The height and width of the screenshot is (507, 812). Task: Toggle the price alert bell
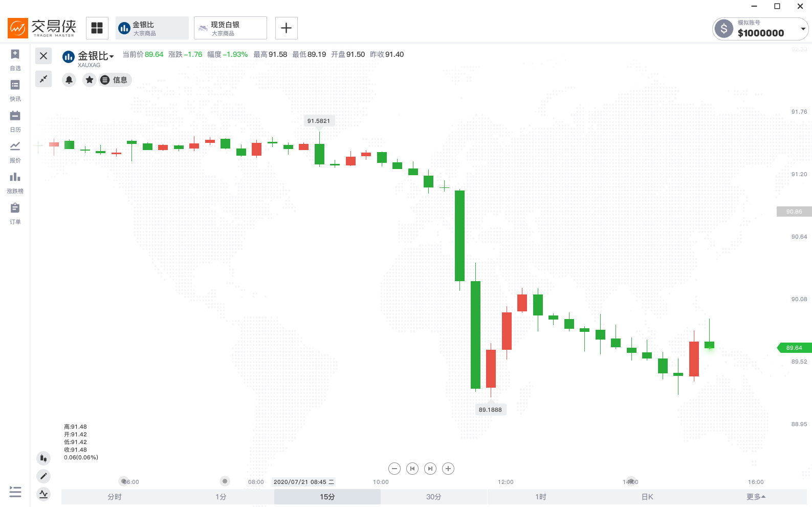tap(69, 80)
